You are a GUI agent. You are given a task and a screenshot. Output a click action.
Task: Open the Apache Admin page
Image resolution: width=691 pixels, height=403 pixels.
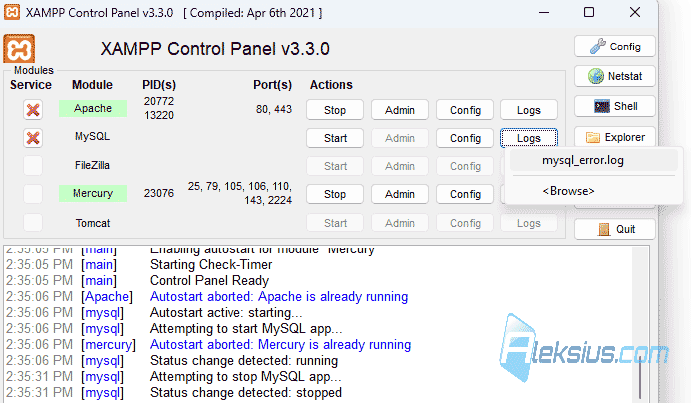[x=400, y=110]
